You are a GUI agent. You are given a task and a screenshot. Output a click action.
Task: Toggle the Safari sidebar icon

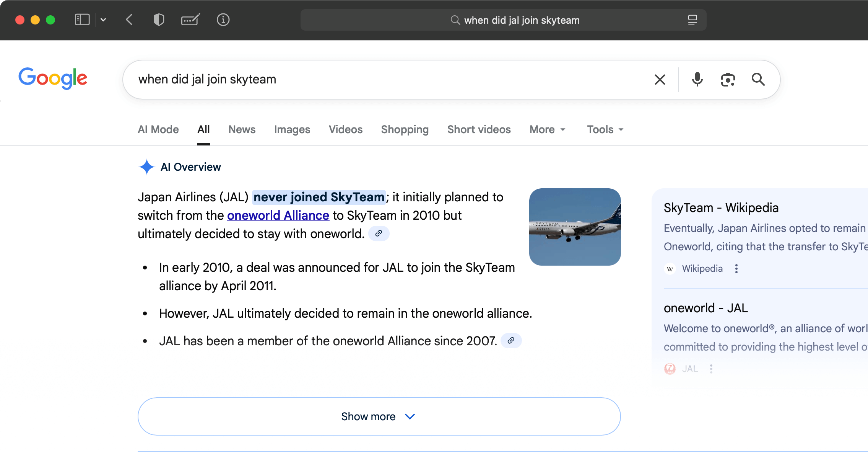pyautogui.click(x=81, y=20)
